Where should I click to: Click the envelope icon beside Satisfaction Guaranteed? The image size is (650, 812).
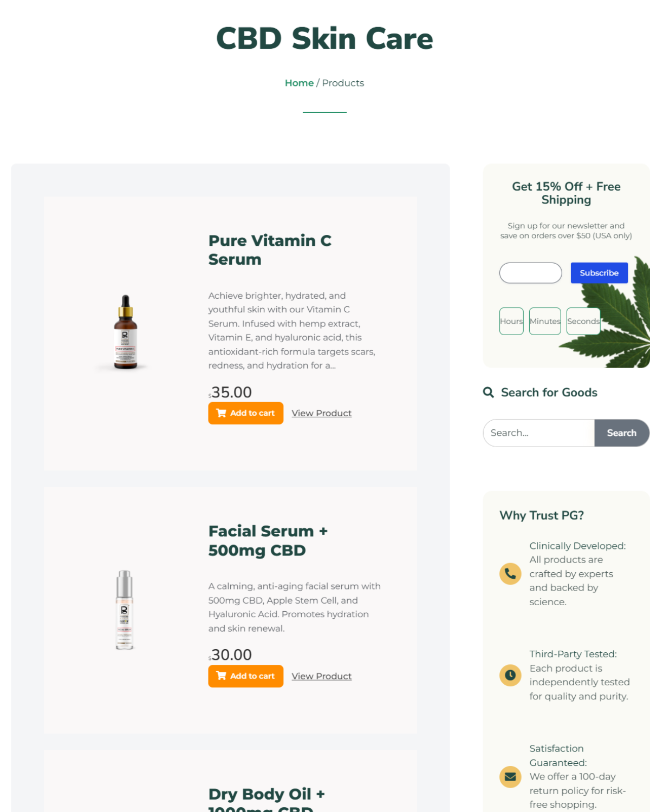click(x=510, y=777)
